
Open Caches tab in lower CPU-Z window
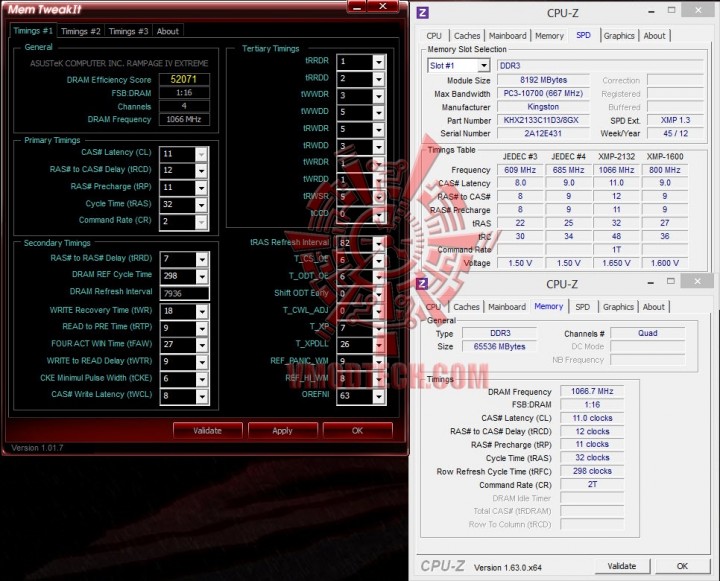click(x=466, y=307)
